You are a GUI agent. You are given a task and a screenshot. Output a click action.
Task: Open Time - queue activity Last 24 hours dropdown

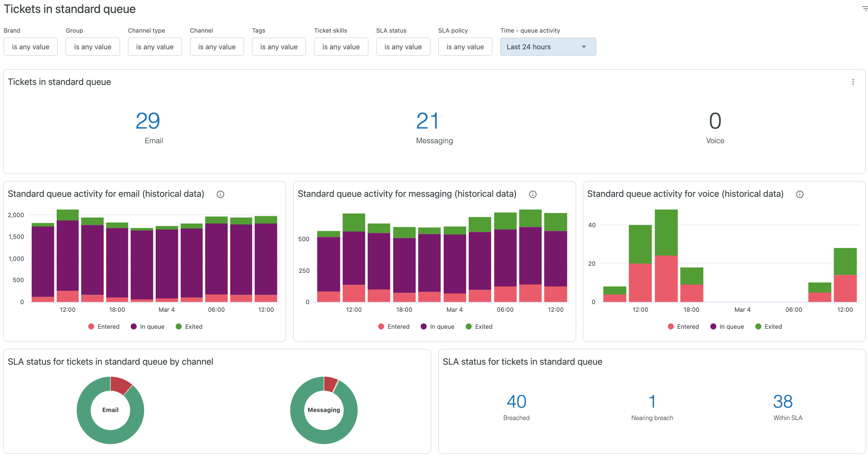pyautogui.click(x=548, y=47)
